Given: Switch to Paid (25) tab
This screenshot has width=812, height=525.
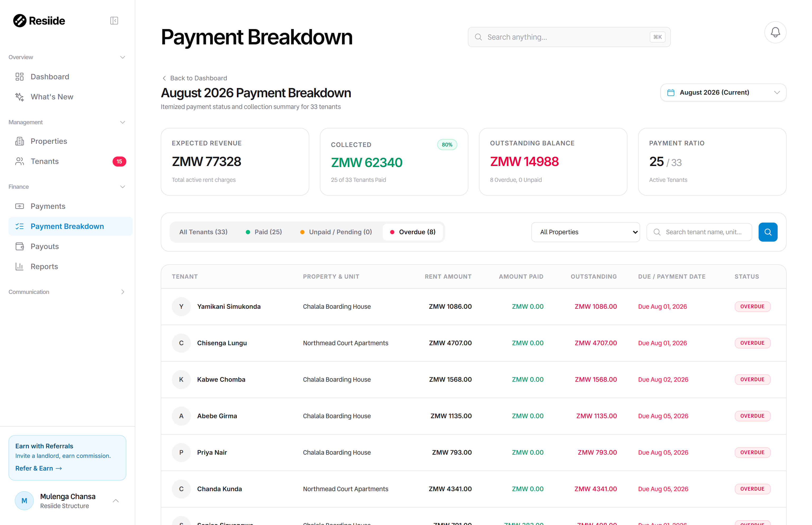Looking at the screenshot, I should click(x=264, y=232).
